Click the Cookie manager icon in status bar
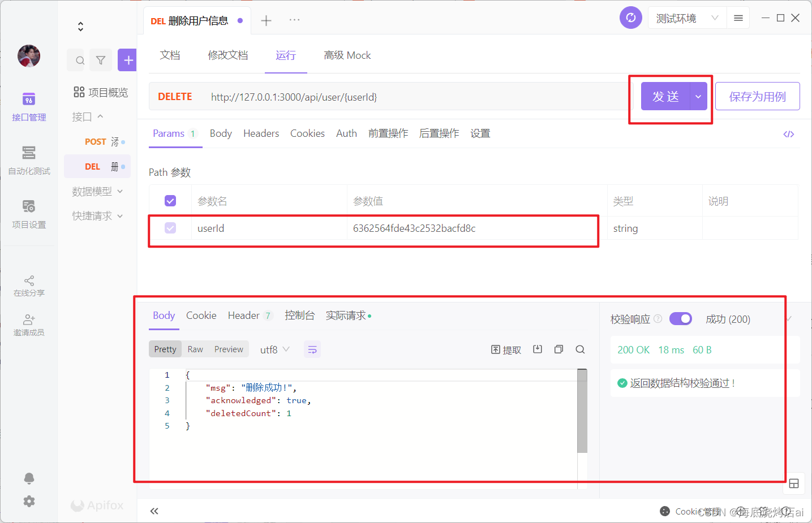This screenshot has width=812, height=523. tap(665, 511)
